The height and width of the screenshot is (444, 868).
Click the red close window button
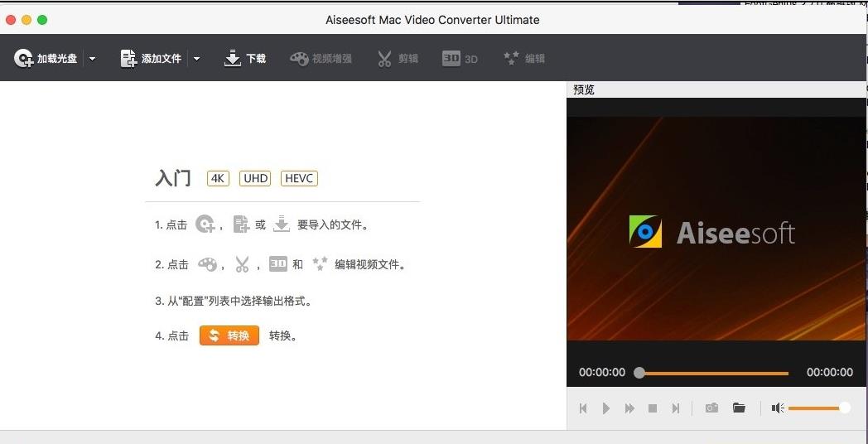coord(11,20)
